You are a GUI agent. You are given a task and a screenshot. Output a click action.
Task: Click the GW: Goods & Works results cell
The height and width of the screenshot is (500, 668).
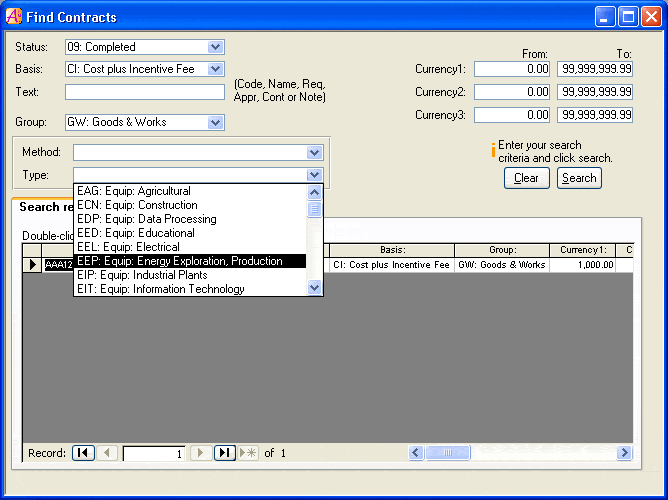(502, 264)
